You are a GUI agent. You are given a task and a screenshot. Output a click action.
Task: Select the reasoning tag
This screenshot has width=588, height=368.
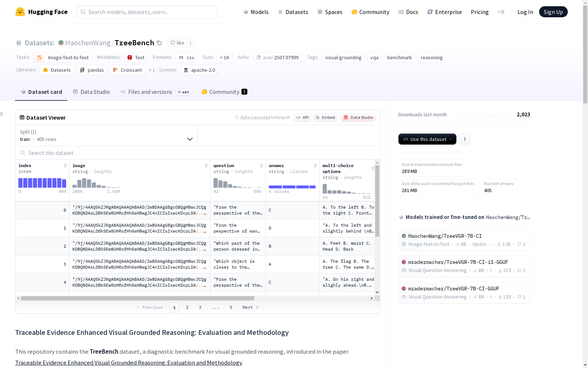click(431, 57)
